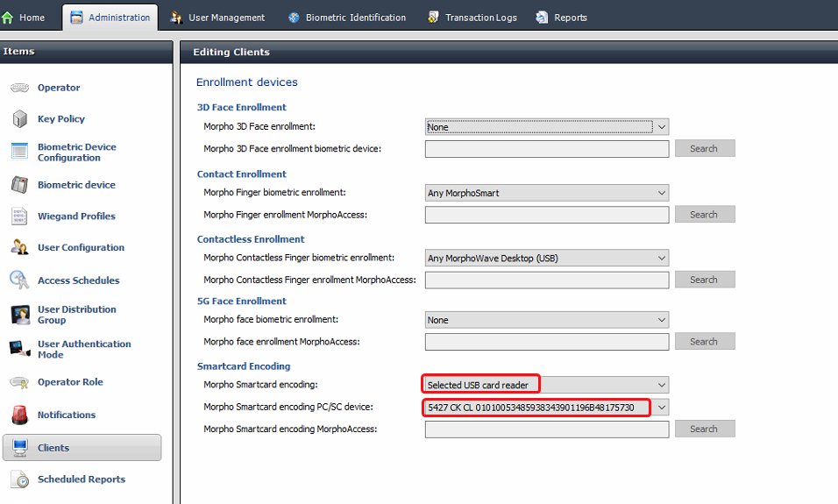This screenshot has height=504, width=838.
Task: Click Contactless Finger enrollment MorphoAccess field
Action: coord(547,280)
